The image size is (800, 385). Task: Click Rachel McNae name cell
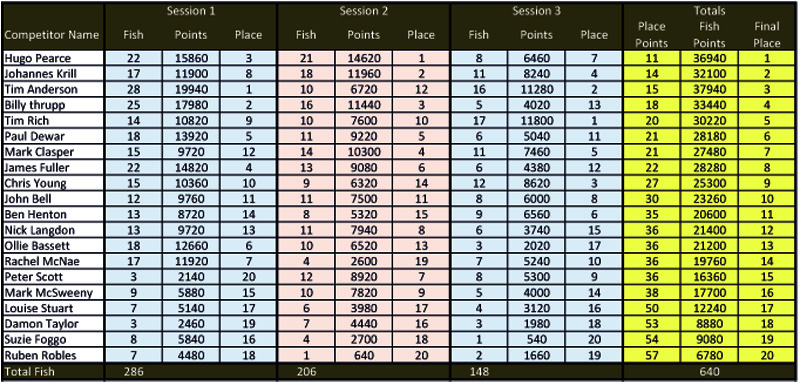click(53, 262)
